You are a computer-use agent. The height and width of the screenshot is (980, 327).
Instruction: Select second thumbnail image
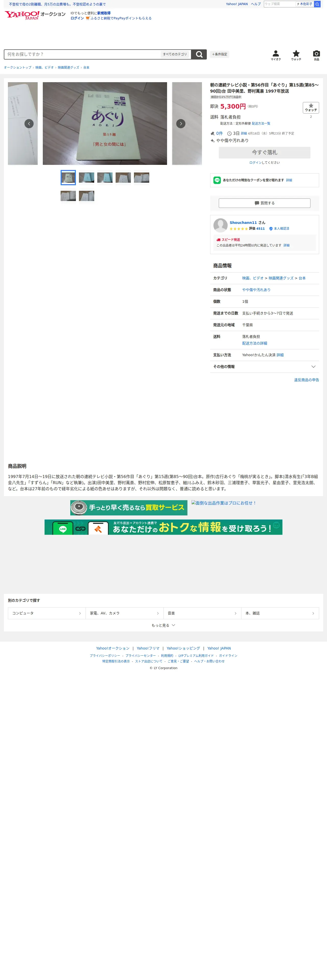pos(86,178)
